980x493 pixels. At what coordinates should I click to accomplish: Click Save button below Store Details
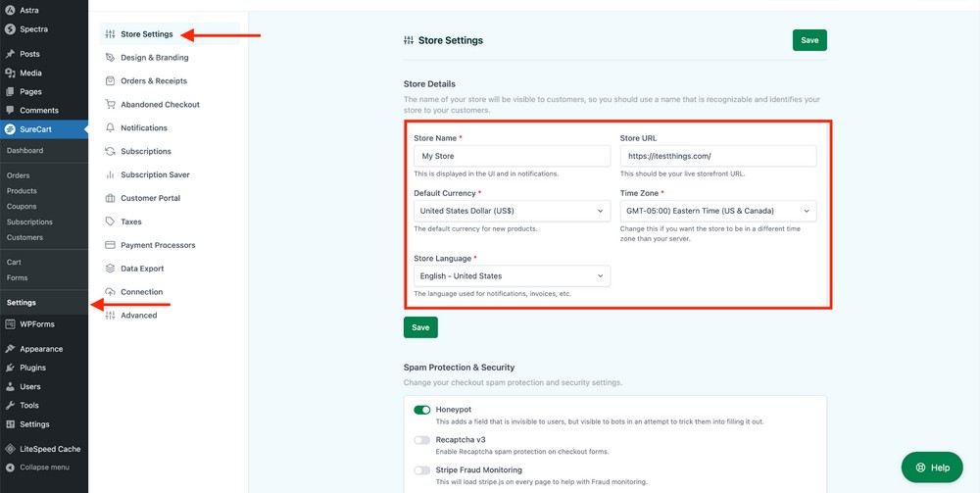pos(420,327)
